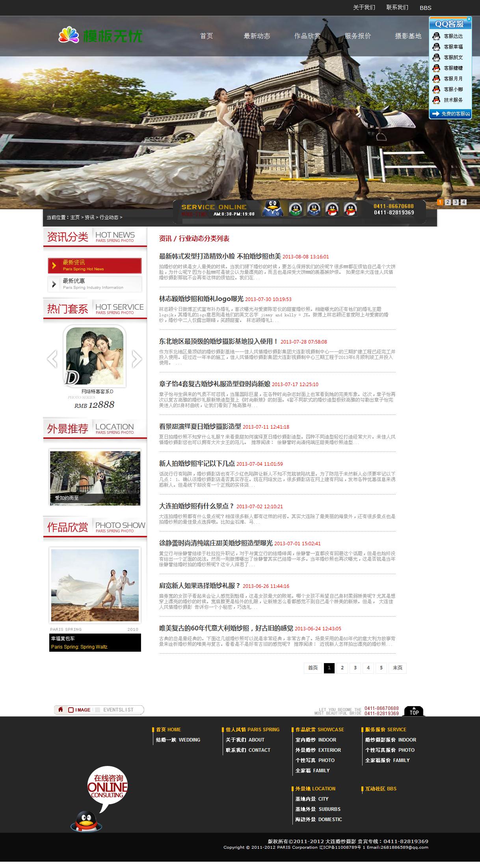Click the 在线咨询 Online Consulting bubble
The width and height of the screenshot is (480, 868).
click(x=107, y=788)
